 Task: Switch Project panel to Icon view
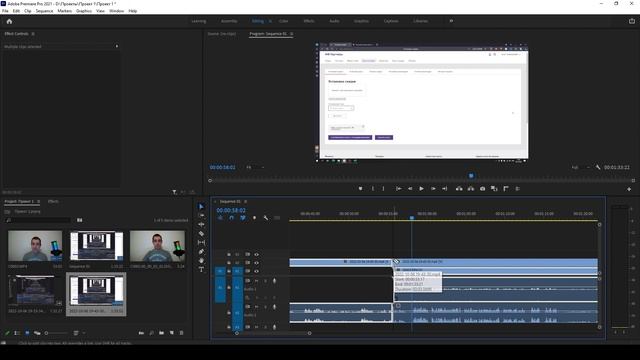pyautogui.click(x=27, y=333)
